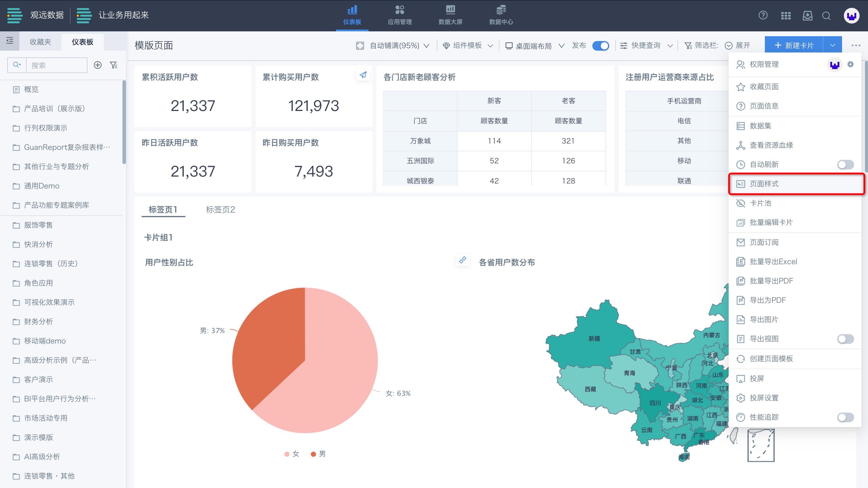Screen dimensions: 868x488
Task: Choose 权限管理 from the menu
Action: pyautogui.click(x=764, y=64)
